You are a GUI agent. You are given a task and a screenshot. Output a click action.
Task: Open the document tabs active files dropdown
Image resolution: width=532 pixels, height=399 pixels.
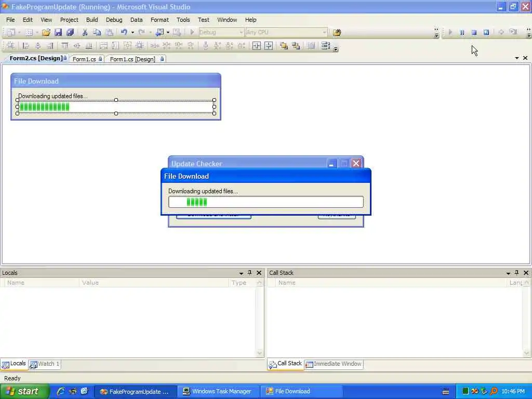click(x=517, y=58)
